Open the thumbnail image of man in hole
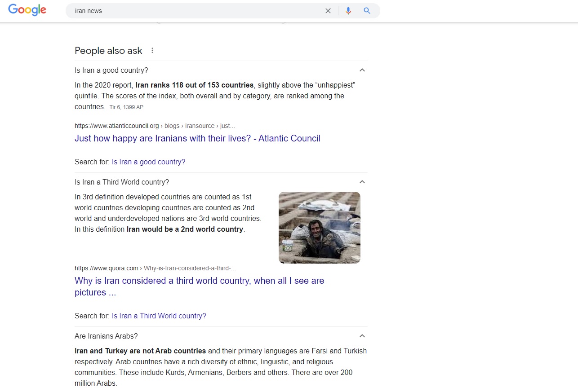Viewport: 578px width, 392px height. pos(320,227)
